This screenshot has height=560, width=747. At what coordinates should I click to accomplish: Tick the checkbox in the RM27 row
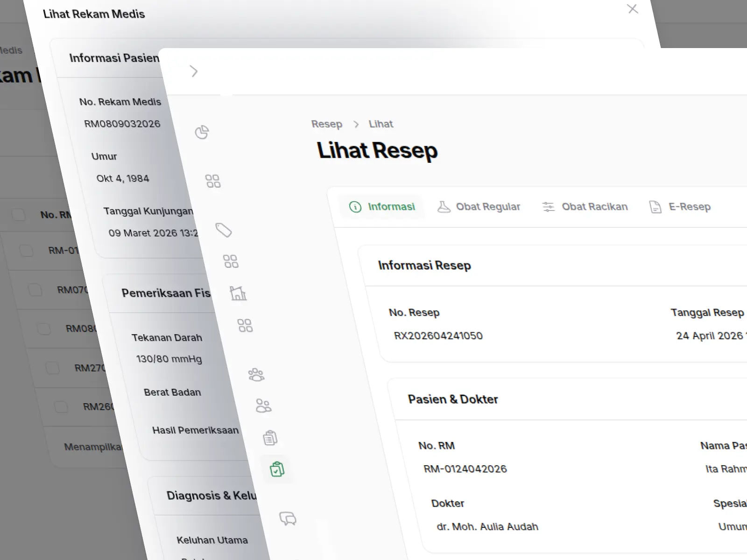[x=52, y=368]
